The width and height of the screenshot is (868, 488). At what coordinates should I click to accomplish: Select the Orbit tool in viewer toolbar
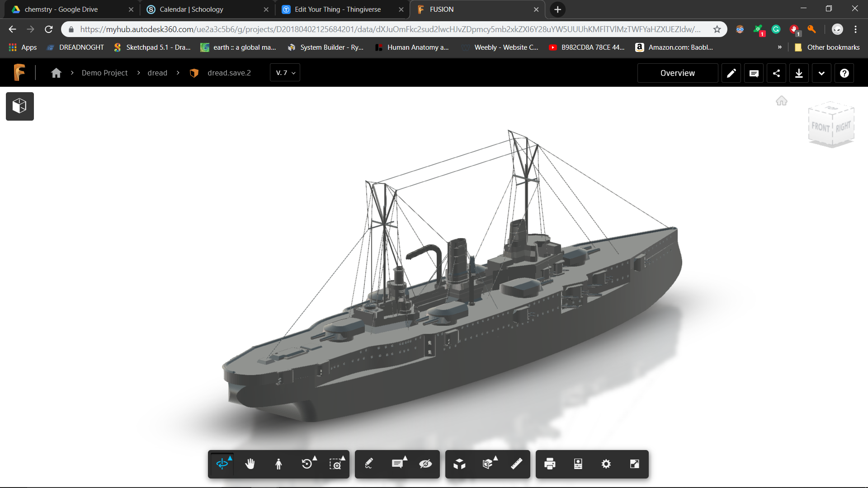pyautogui.click(x=222, y=464)
